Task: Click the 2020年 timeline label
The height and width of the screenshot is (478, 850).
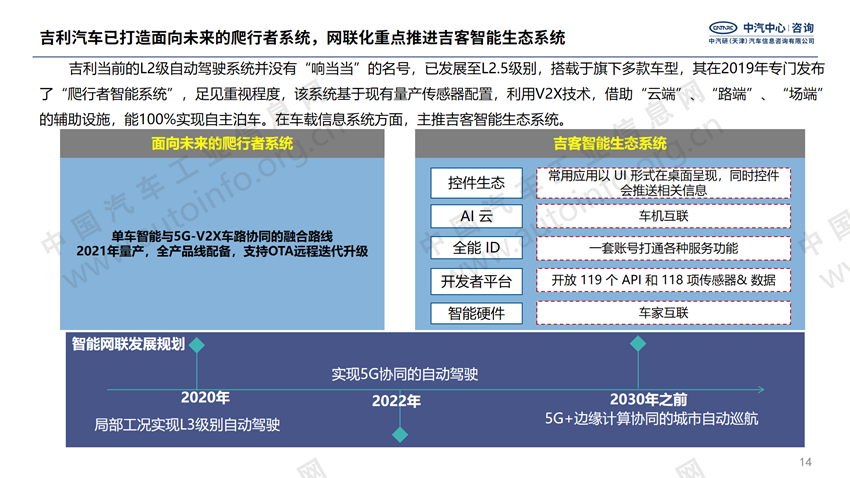Action: coord(205,397)
